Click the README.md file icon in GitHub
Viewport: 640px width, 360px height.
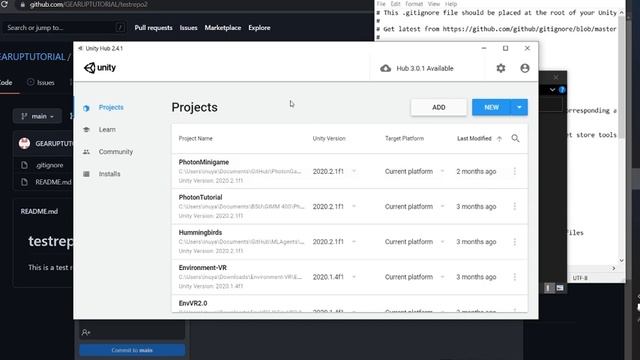tap(24, 182)
